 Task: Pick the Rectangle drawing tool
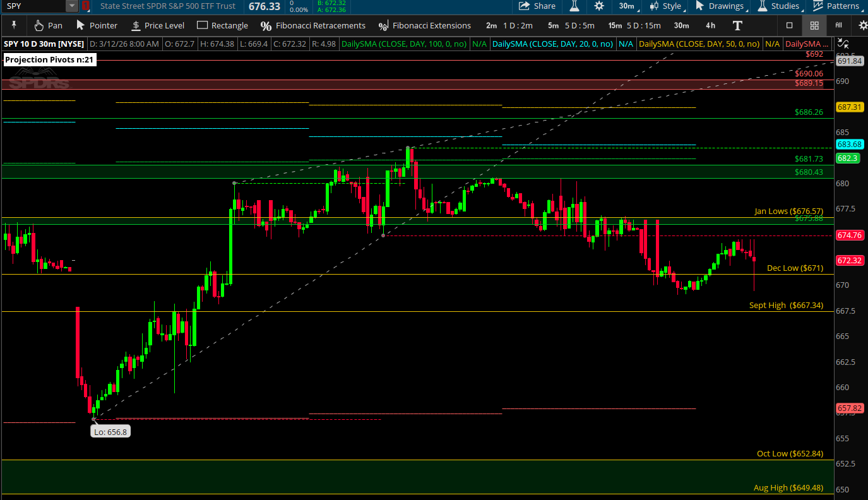pos(222,25)
